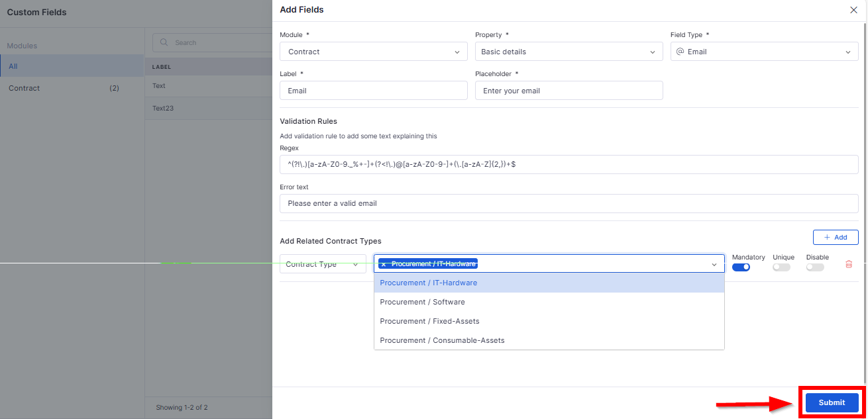
Task: Collapse the contract types multiselect chevron
Action: click(714, 264)
